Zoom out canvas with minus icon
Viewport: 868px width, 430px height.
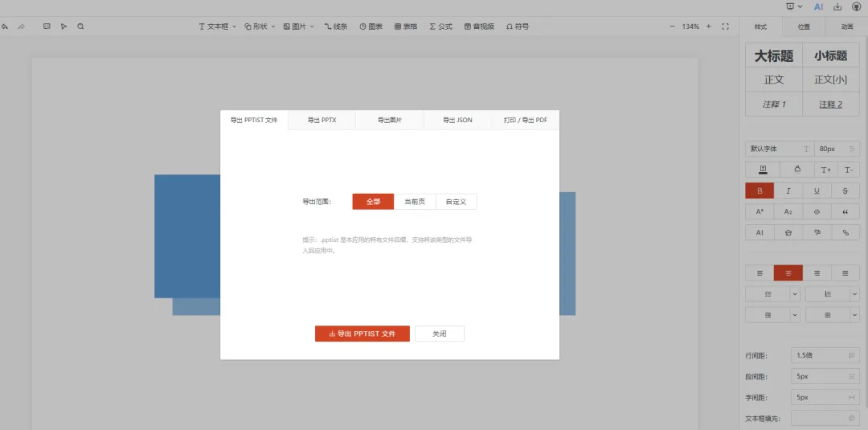pyautogui.click(x=672, y=26)
